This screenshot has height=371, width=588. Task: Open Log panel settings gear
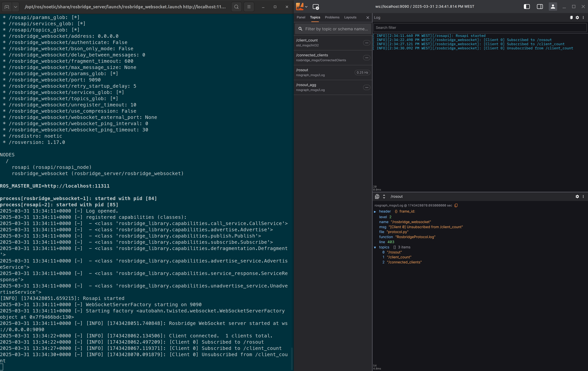pyautogui.click(x=577, y=18)
